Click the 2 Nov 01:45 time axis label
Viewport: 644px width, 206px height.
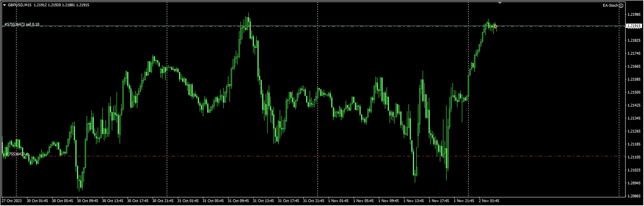tap(489, 201)
